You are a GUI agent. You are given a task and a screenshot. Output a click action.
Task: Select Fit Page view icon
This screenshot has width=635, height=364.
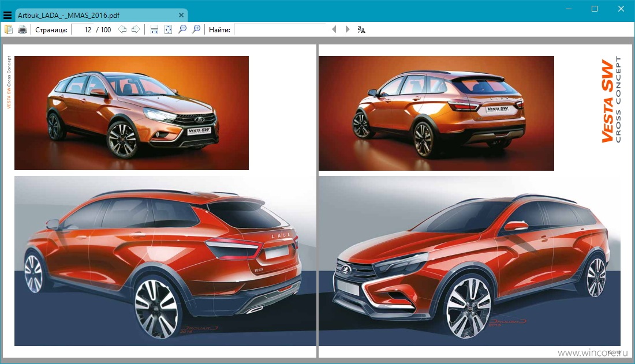(x=168, y=29)
